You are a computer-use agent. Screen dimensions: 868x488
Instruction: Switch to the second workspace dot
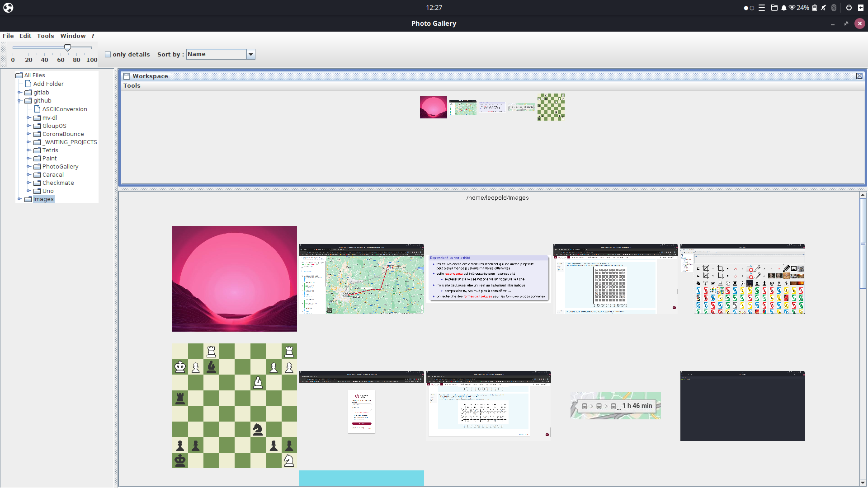coord(752,8)
